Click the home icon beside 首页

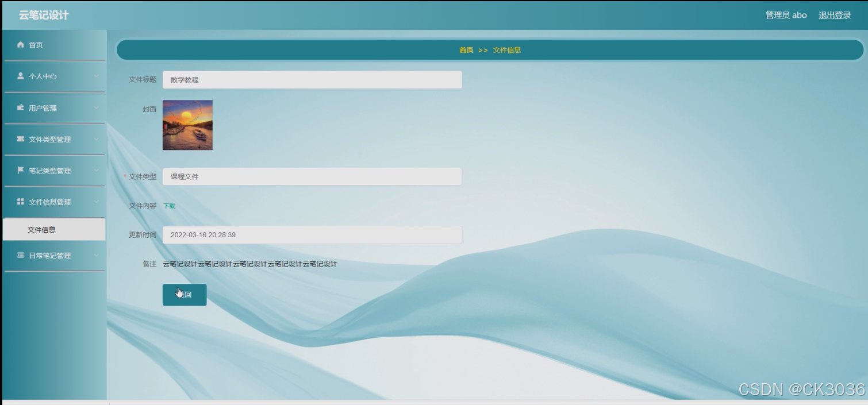[x=21, y=45]
